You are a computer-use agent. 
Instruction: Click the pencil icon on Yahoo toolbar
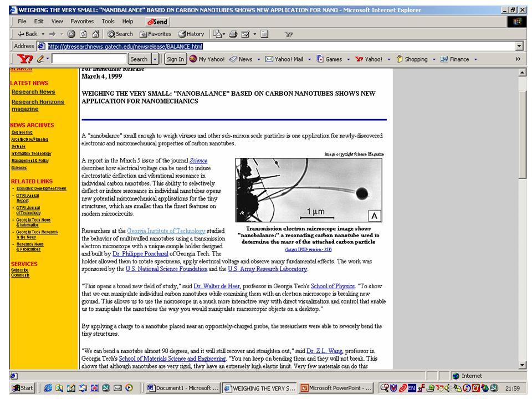pos(40,59)
